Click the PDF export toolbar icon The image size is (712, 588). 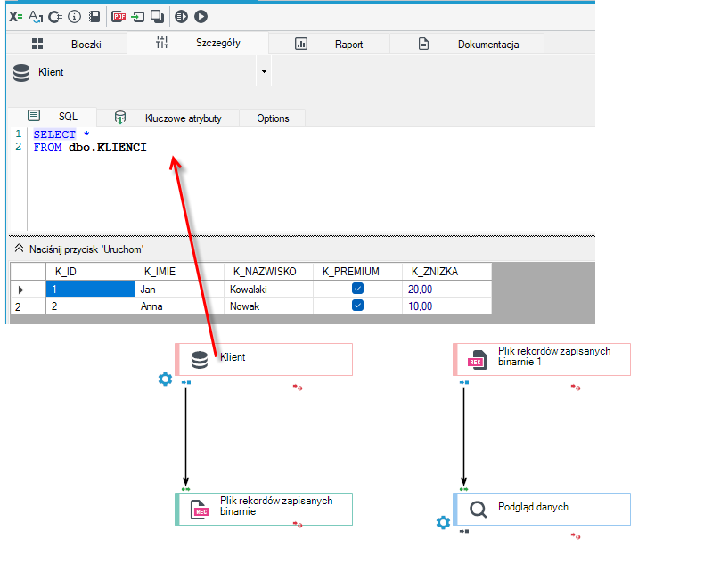pyautogui.click(x=119, y=17)
